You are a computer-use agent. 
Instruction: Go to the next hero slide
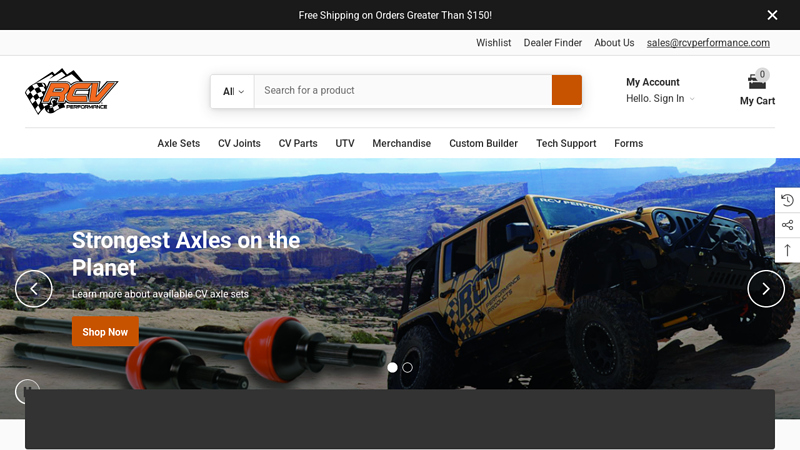click(x=766, y=289)
